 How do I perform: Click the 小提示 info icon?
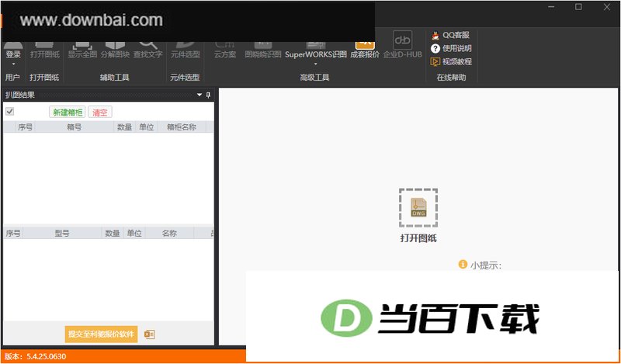click(x=463, y=264)
